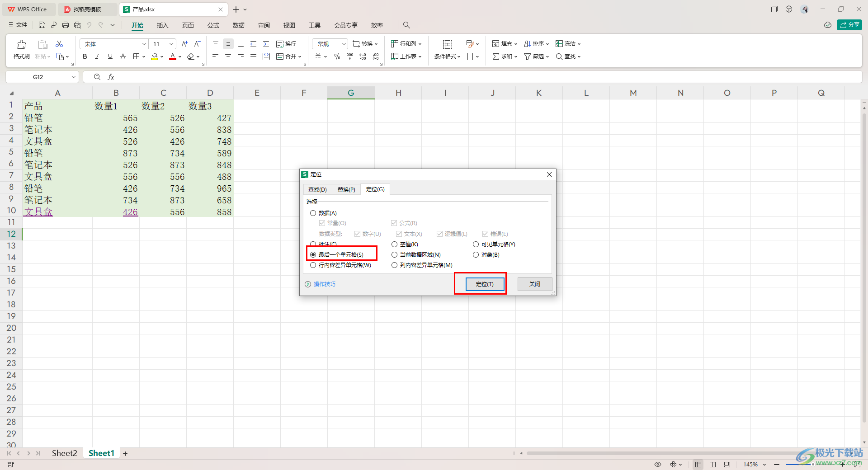Click the Save icon in quick toolbar
868x470 pixels.
[42, 25]
